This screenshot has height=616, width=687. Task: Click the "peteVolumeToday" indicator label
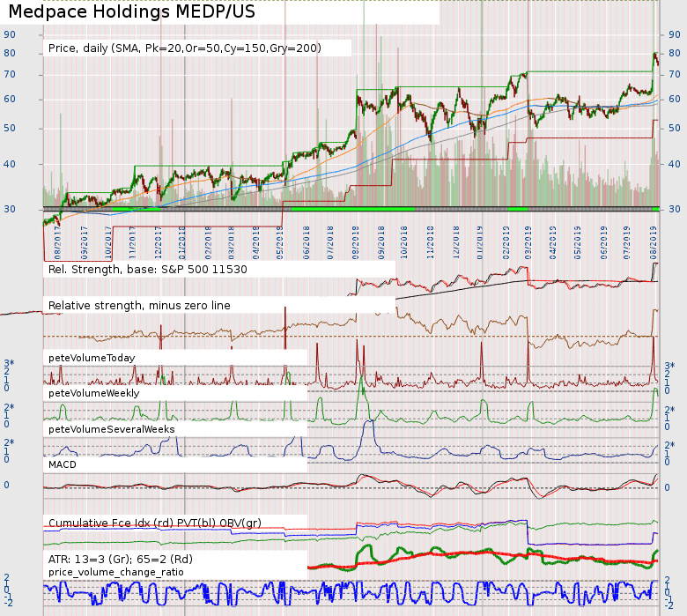click(x=92, y=358)
